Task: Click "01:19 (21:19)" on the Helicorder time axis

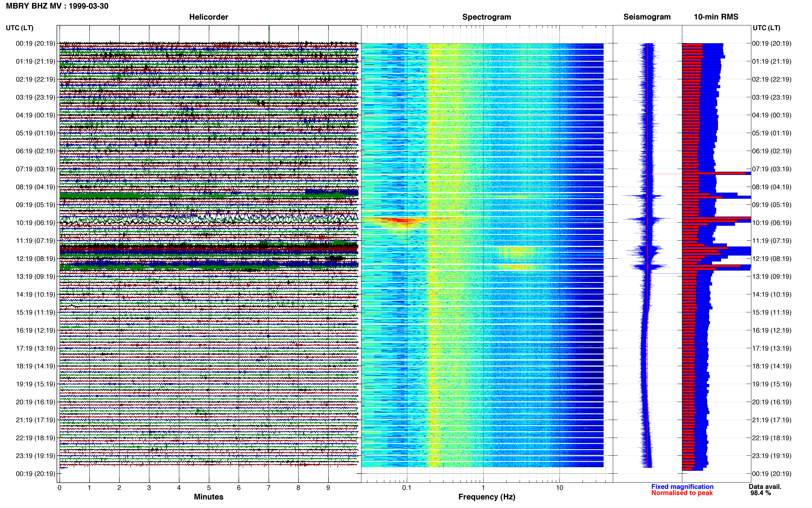Action: [x=35, y=61]
